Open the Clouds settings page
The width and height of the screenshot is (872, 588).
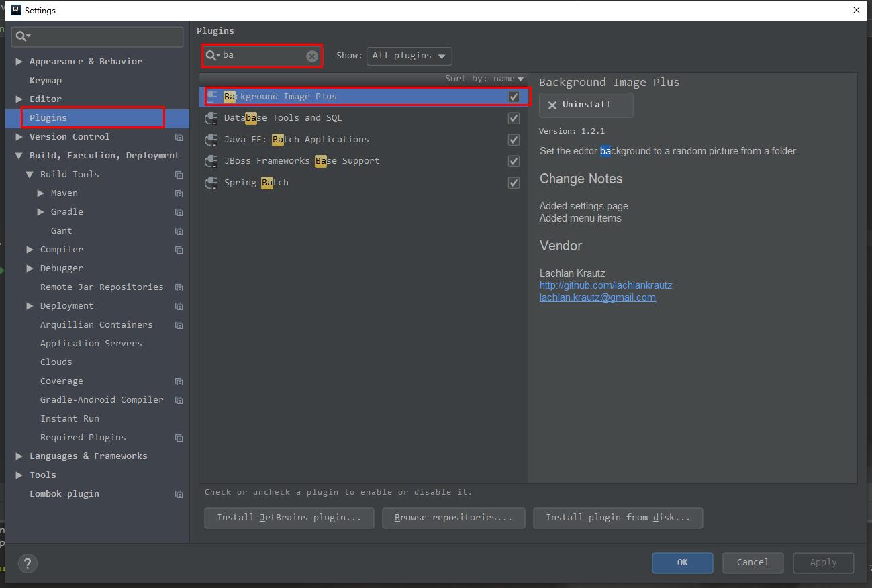coord(56,362)
